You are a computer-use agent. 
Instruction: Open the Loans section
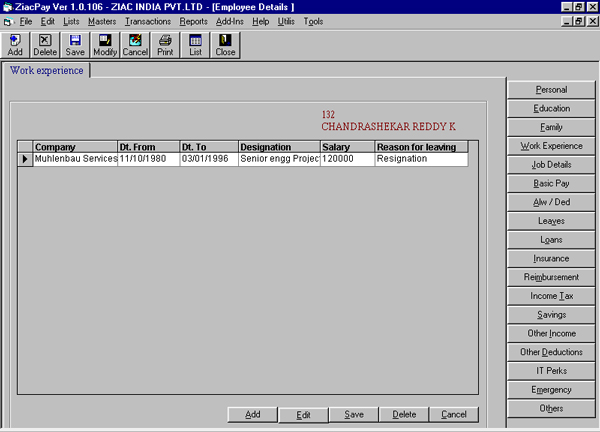[x=551, y=240]
